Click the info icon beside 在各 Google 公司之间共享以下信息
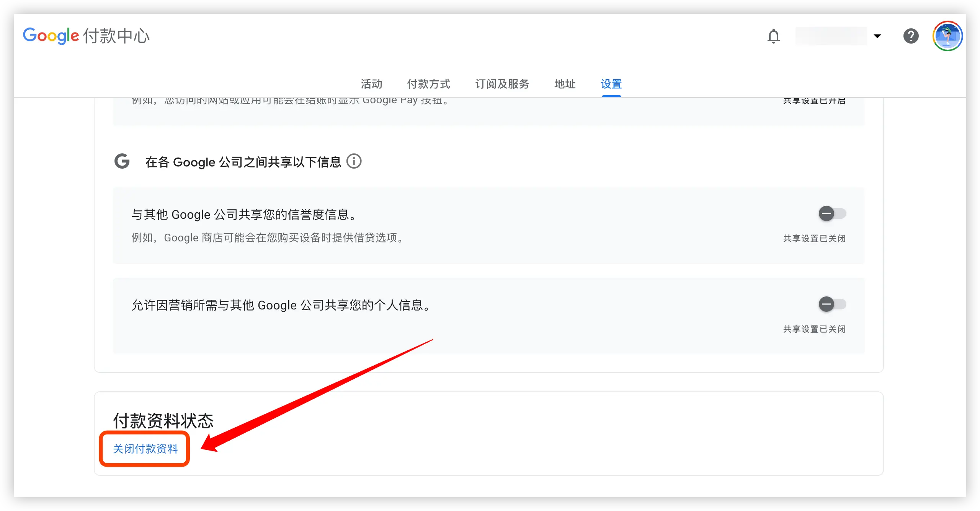The height and width of the screenshot is (511, 980). click(354, 161)
